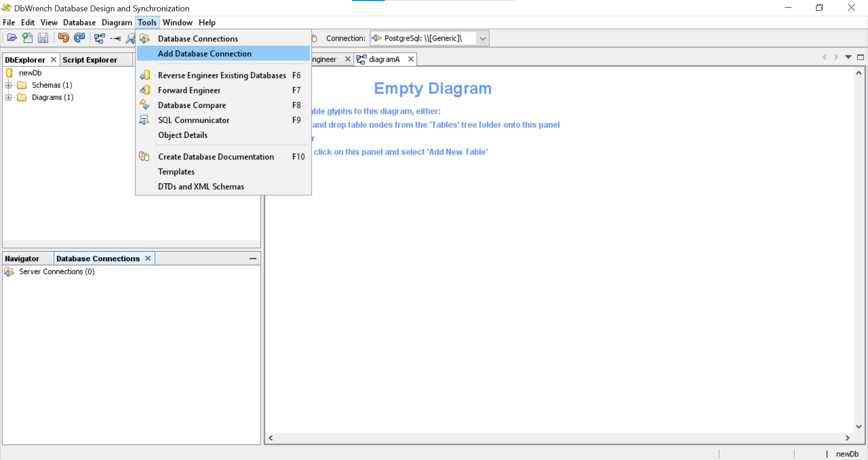Image resolution: width=868 pixels, height=460 pixels.
Task: Open the PostgreSql connection combo box
Action: pos(429,38)
